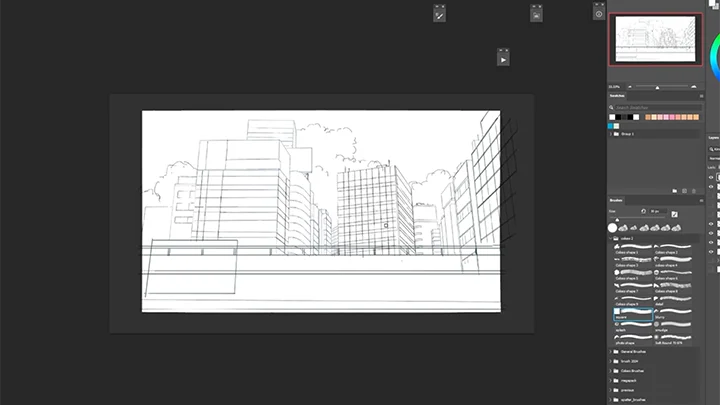Click the magnifier icon in Search Swatches
Viewport: 720px width, 405px height.
tap(611, 107)
